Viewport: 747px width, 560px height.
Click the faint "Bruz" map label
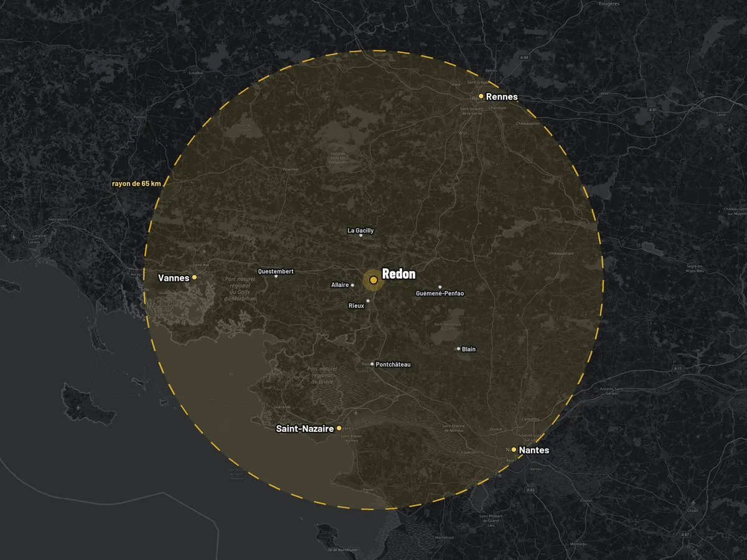coord(463,133)
